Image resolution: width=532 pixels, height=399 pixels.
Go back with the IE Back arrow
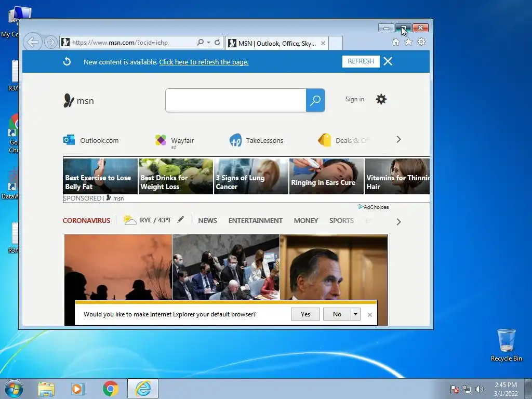click(x=33, y=42)
